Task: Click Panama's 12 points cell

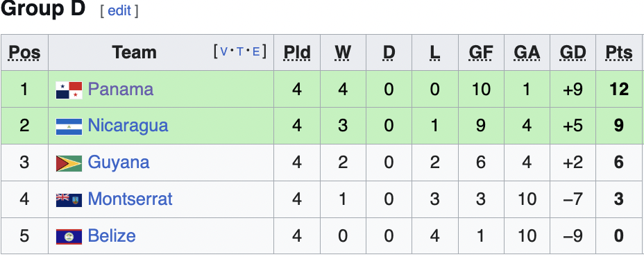Action: 619,89
